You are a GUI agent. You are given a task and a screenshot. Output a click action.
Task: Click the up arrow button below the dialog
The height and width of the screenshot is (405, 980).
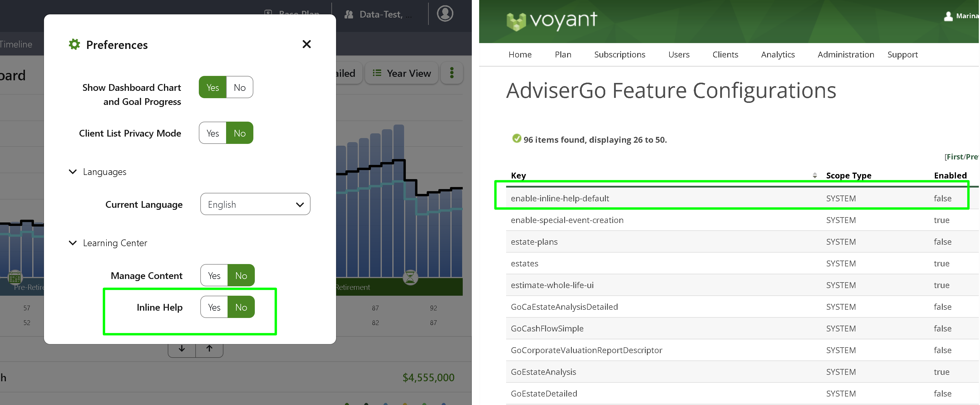[209, 348]
